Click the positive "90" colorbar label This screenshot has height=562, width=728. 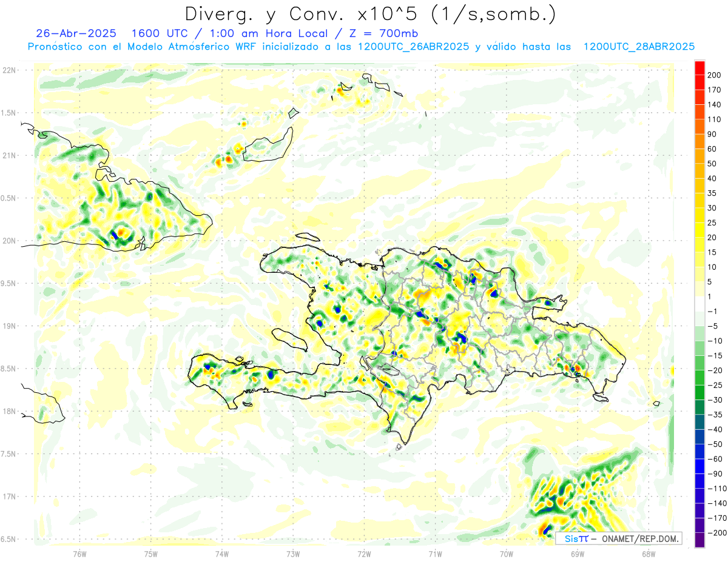tap(712, 134)
